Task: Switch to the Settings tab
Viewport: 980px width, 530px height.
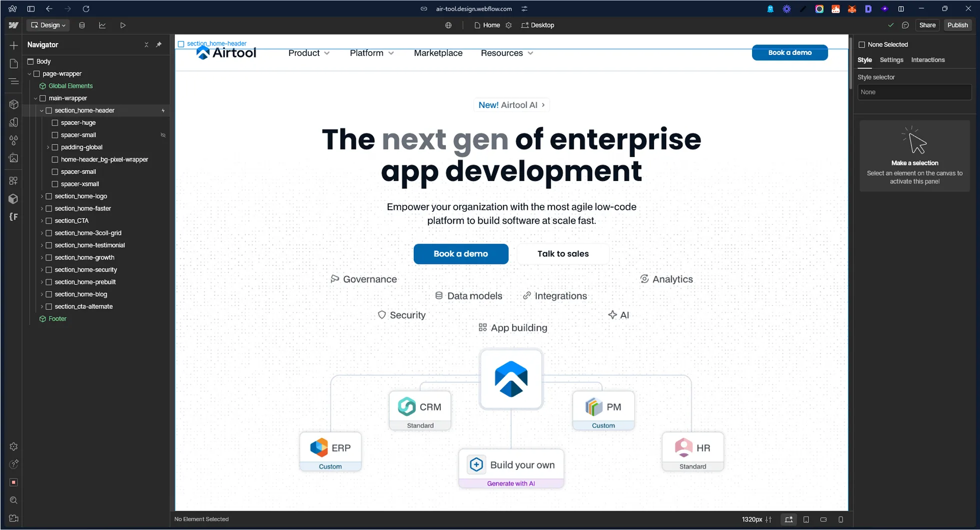Action: click(891, 60)
